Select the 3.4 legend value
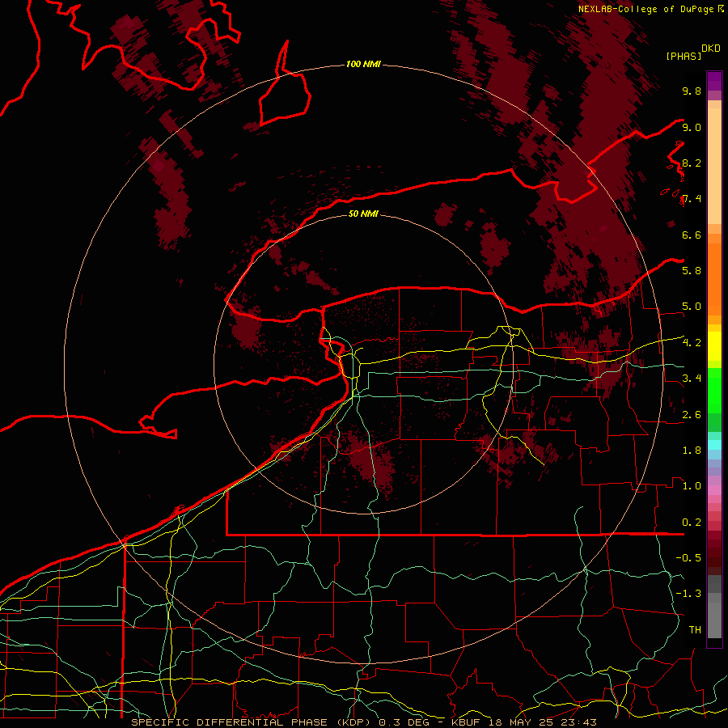The width and height of the screenshot is (728, 728). click(x=692, y=379)
